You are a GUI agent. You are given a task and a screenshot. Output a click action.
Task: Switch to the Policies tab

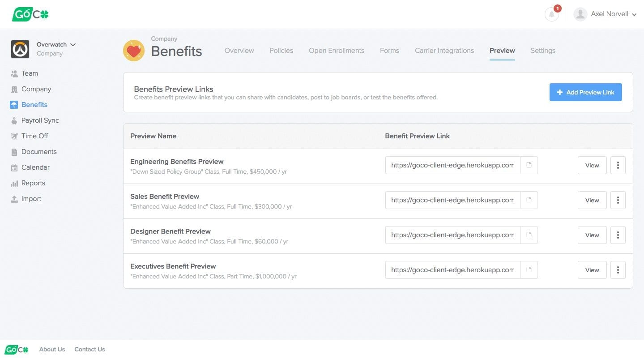pos(281,51)
